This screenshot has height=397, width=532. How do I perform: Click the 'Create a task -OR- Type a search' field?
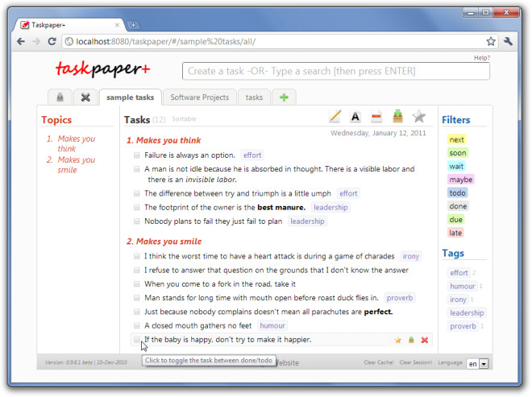(x=336, y=71)
